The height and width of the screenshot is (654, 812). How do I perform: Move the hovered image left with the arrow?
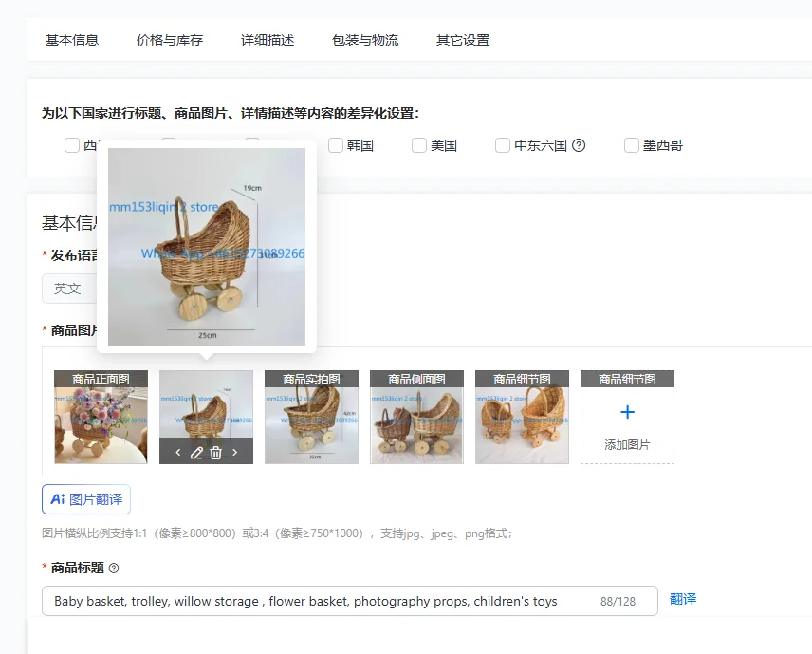click(178, 453)
